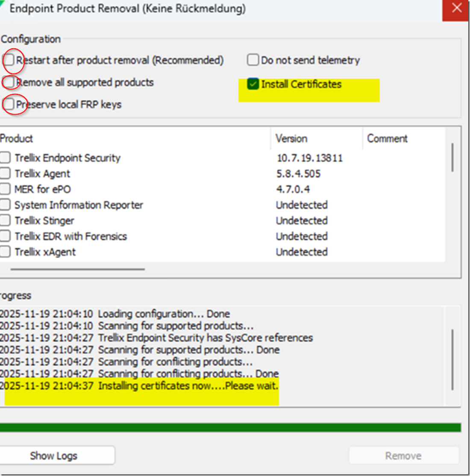470x476 pixels.
Task: Select the Trellix xAgent checkbox
Action: pyautogui.click(x=5, y=252)
